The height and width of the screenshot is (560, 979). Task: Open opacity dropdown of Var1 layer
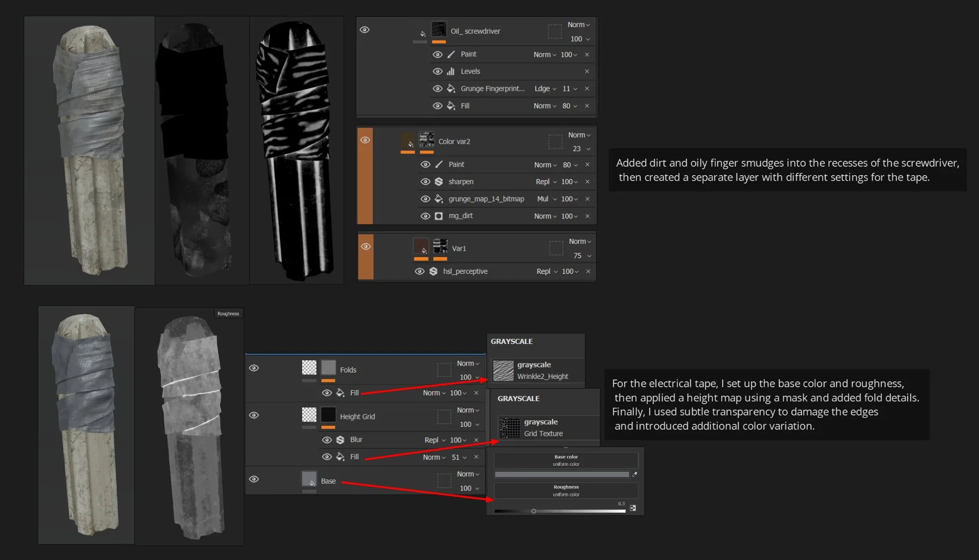tap(582, 256)
